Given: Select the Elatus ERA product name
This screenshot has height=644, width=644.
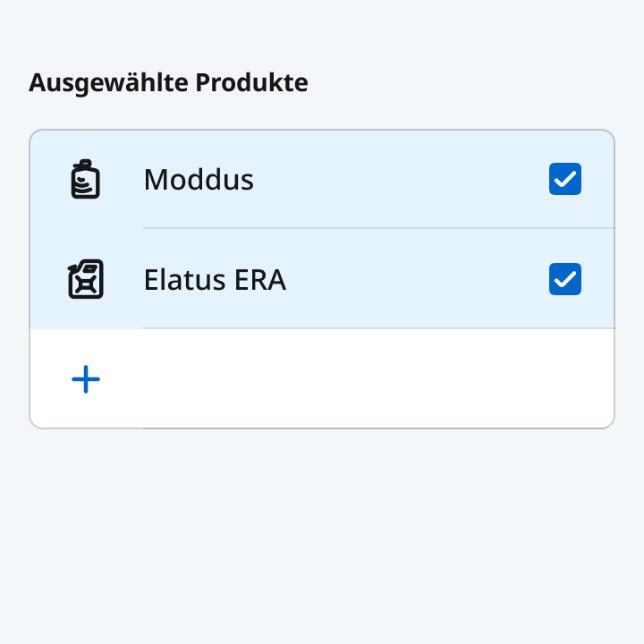Looking at the screenshot, I should (x=215, y=280).
